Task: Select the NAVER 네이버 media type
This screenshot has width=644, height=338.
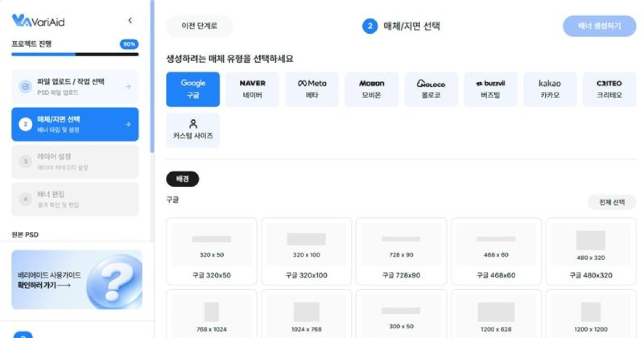Action: pyautogui.click(x=252, y=89)
